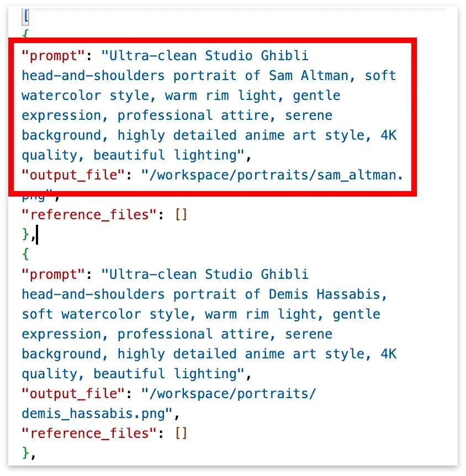This screenshot has width=466, height=476.
Task: Click "4K" in the Demis Hassabis prompt
Action: point(389,354)
